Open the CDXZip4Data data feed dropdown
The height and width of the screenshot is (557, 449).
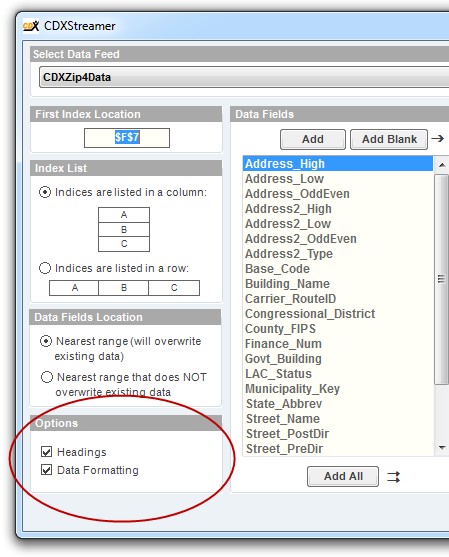pos(244,77)
